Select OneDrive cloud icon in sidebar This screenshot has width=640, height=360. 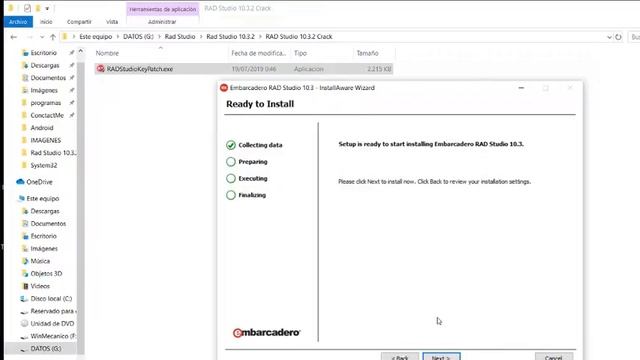coord(20,182)
